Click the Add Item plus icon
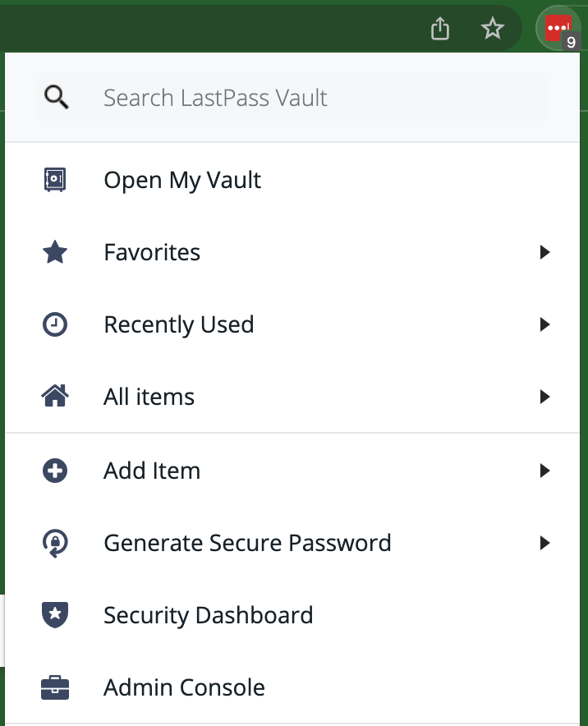Screen dimensions: 588x726 tap(55, 471)
